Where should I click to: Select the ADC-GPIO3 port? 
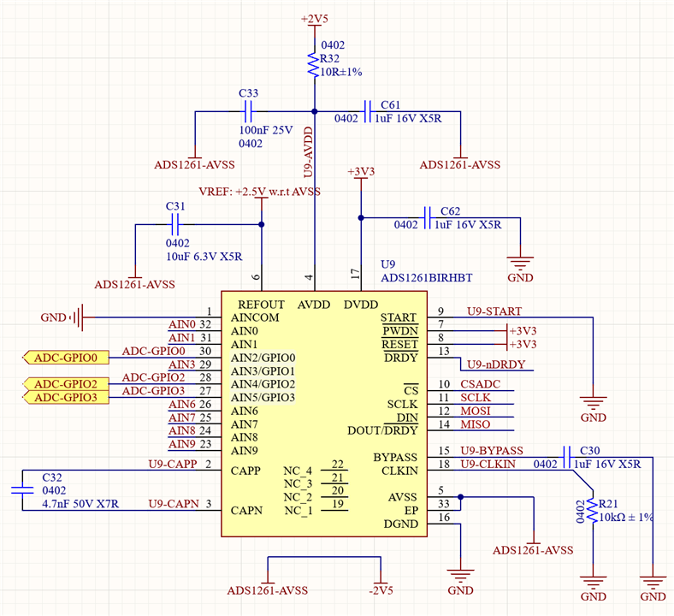tap(65, 397)
